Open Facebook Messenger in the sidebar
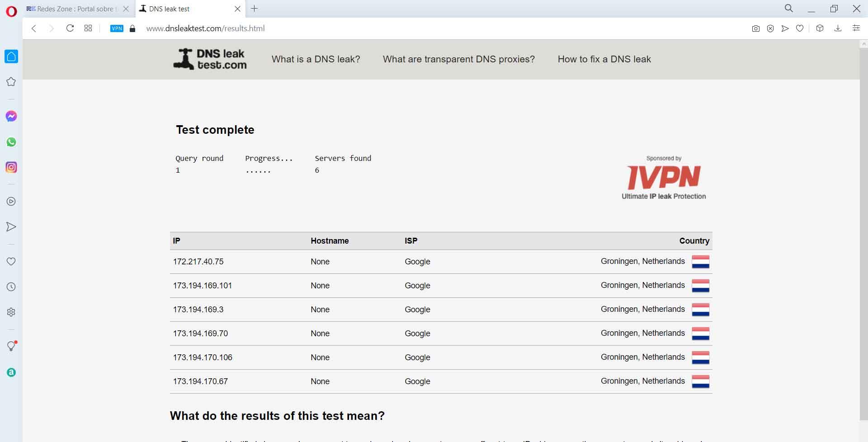 tap(11, 117)
